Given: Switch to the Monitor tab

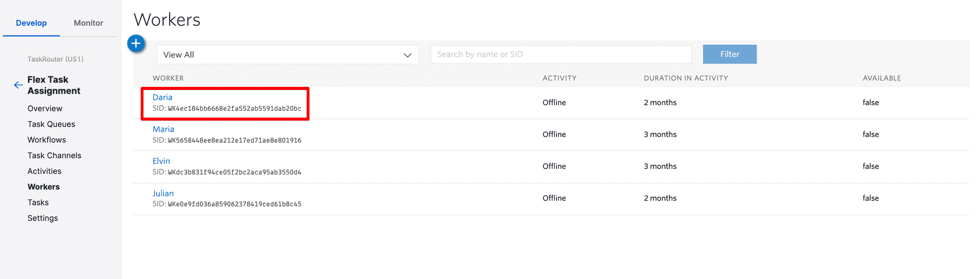Looking at the screenshot, I should click(88, 23).
